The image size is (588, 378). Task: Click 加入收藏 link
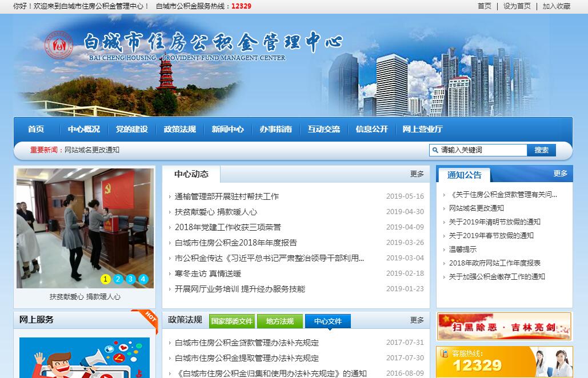tap(556, 6)
